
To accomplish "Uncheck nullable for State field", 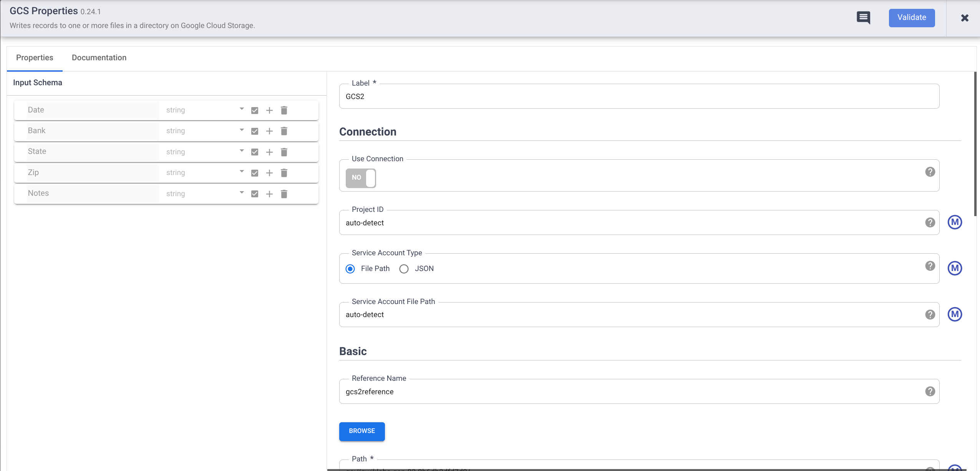I will [x=255, y=152].
